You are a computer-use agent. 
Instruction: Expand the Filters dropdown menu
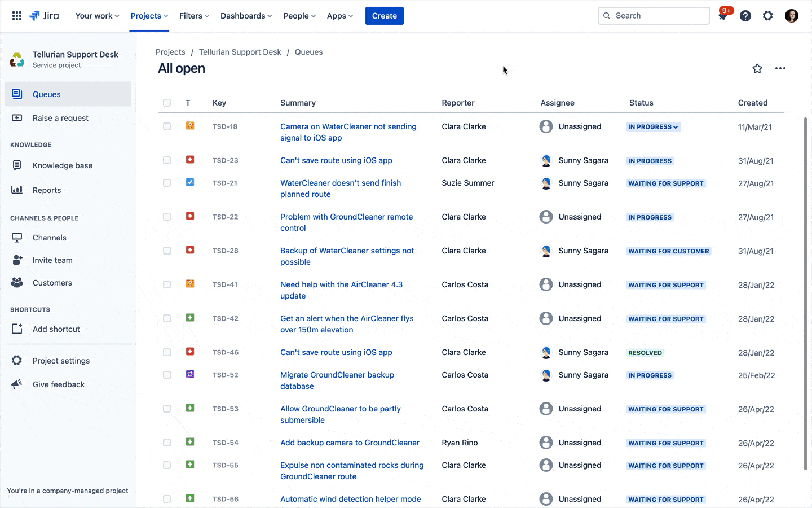[194, 16]
